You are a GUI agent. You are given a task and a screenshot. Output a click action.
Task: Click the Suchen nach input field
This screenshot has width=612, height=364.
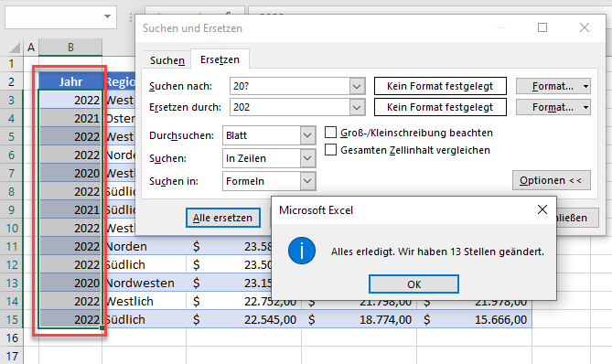pos(290,86)
